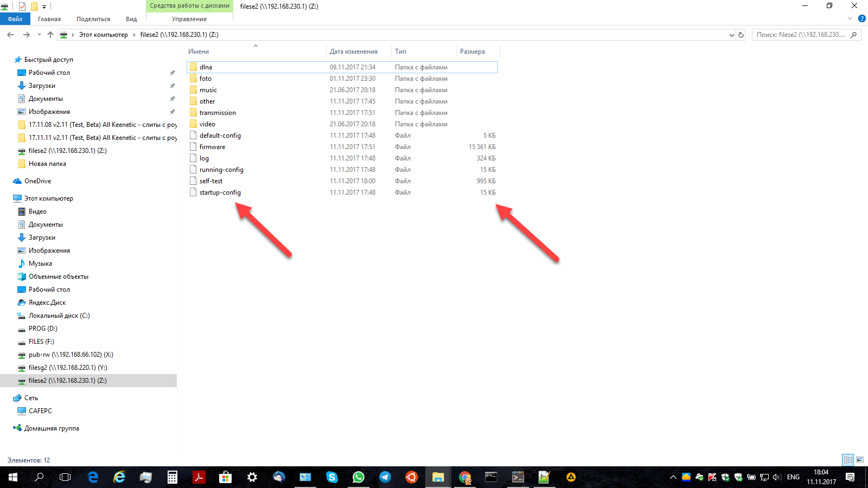Go up one folder level
The height and width of the screenshot is (488, 868).
[50, 35]
